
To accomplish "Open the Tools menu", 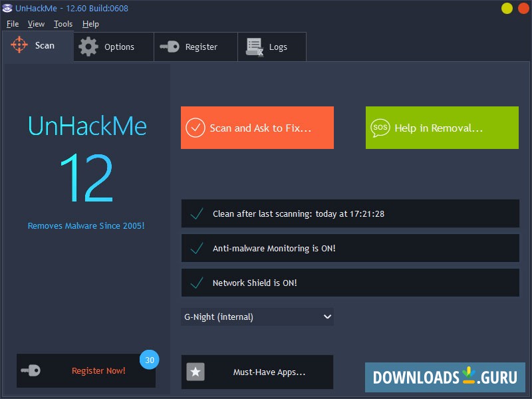I will point(63,24).
